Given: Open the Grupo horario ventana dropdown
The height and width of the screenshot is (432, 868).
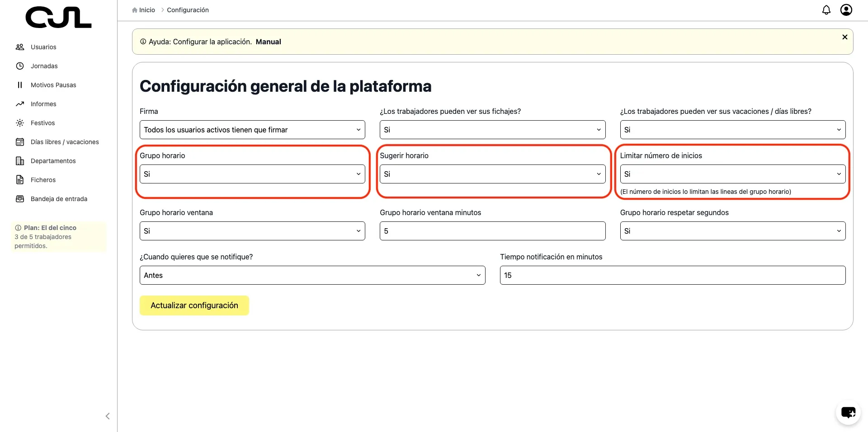Looking at the screenshot, I should click(x=252, y=231).
